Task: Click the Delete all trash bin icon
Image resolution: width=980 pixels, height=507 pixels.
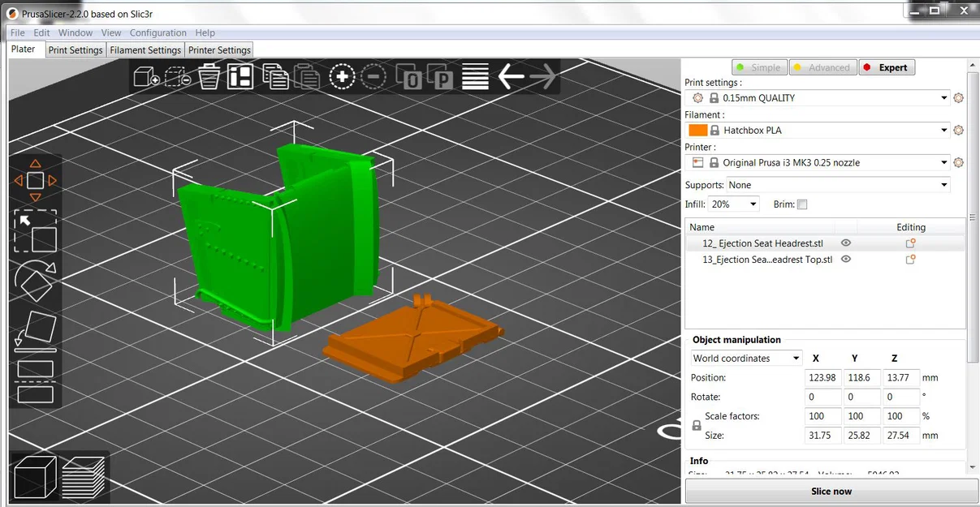Action: (209, 77)
